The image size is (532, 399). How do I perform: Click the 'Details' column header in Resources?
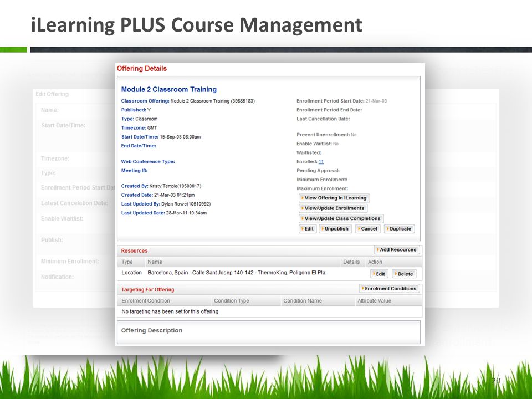coord(351,262)
